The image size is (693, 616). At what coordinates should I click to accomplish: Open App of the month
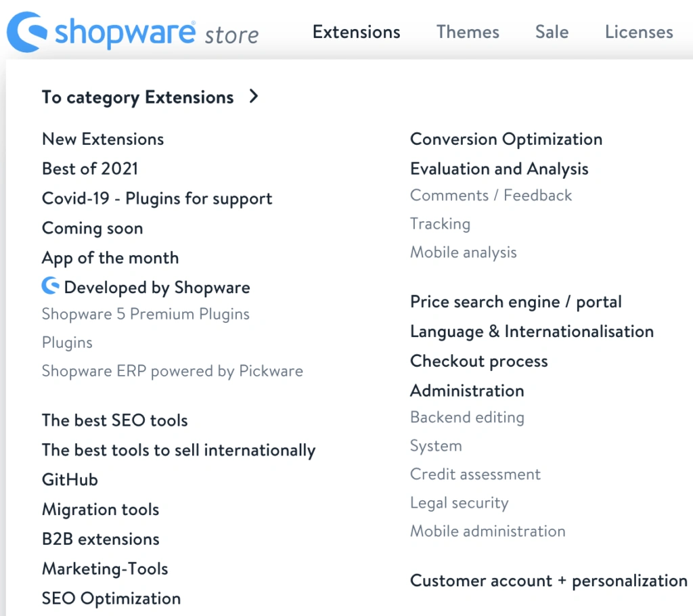[x=110, y=258]
